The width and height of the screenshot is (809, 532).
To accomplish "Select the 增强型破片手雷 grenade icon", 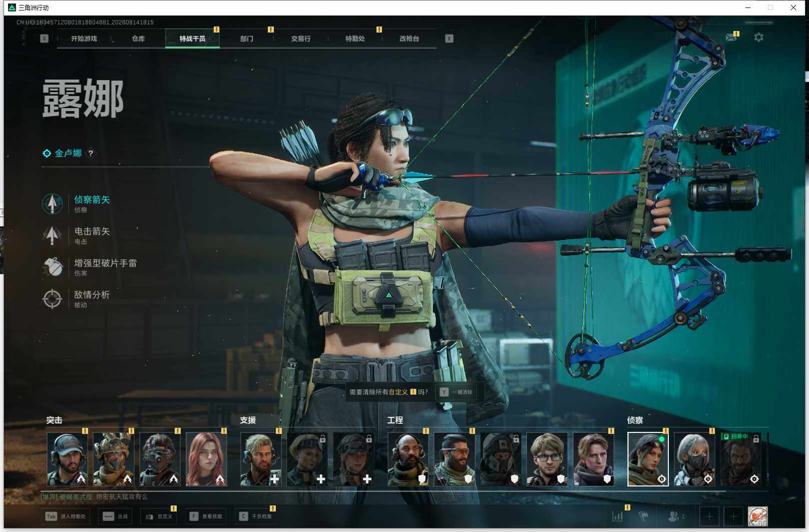I will [52, 267].
